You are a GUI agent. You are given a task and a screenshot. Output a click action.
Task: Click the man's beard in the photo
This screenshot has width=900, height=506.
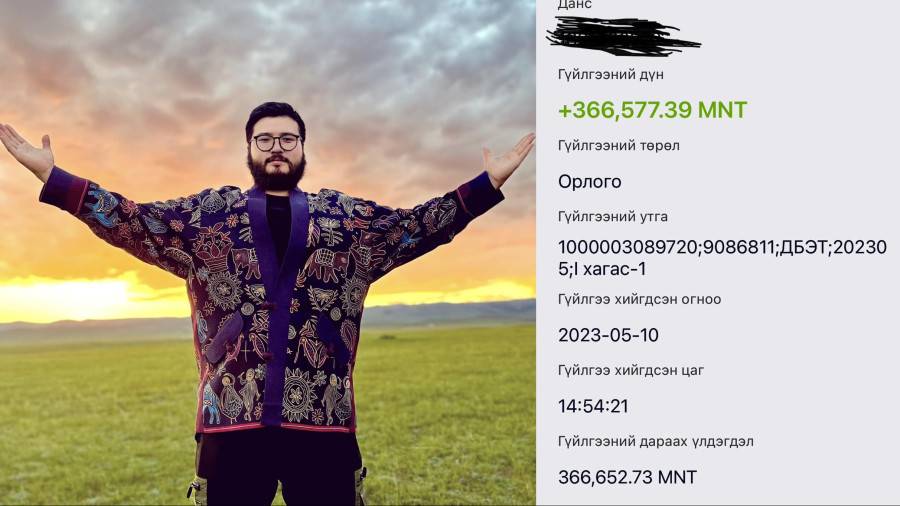[278, 171]
